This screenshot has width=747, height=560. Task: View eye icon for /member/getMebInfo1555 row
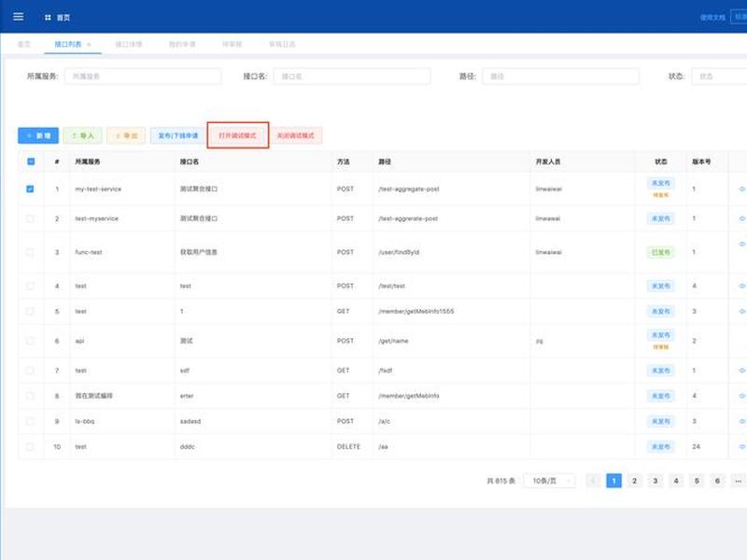click(x=741, y=312)
